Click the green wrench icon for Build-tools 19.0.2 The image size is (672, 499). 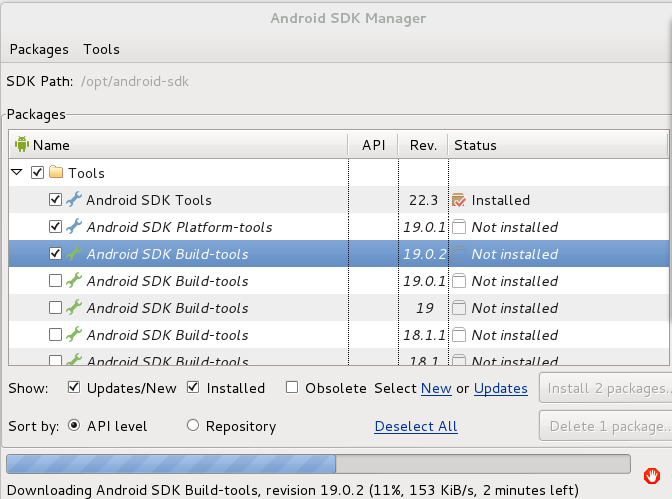(74, 253)
